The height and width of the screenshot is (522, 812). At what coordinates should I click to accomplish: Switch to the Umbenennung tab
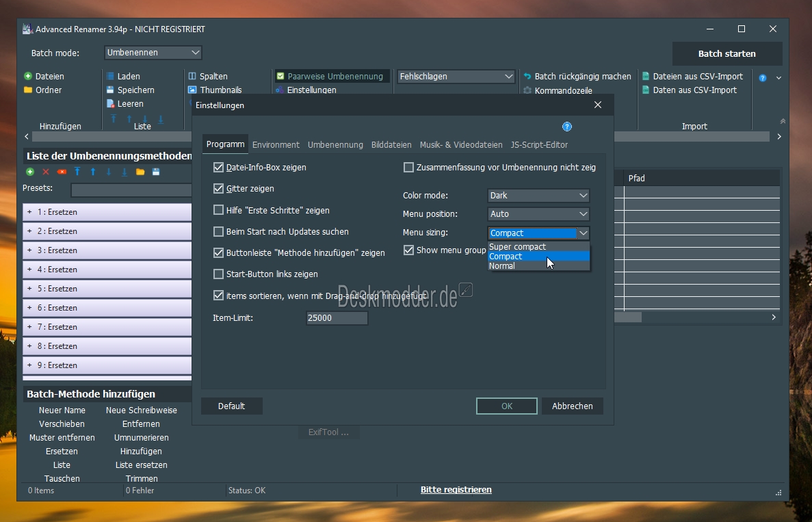(x=335, y=145)
